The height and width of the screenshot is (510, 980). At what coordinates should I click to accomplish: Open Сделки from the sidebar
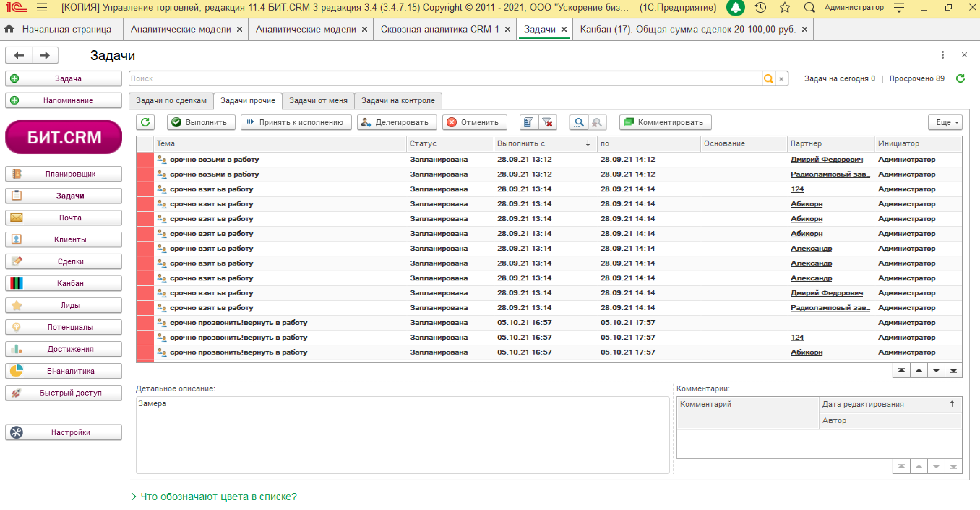pyautogui.click(x=64, y=262)
